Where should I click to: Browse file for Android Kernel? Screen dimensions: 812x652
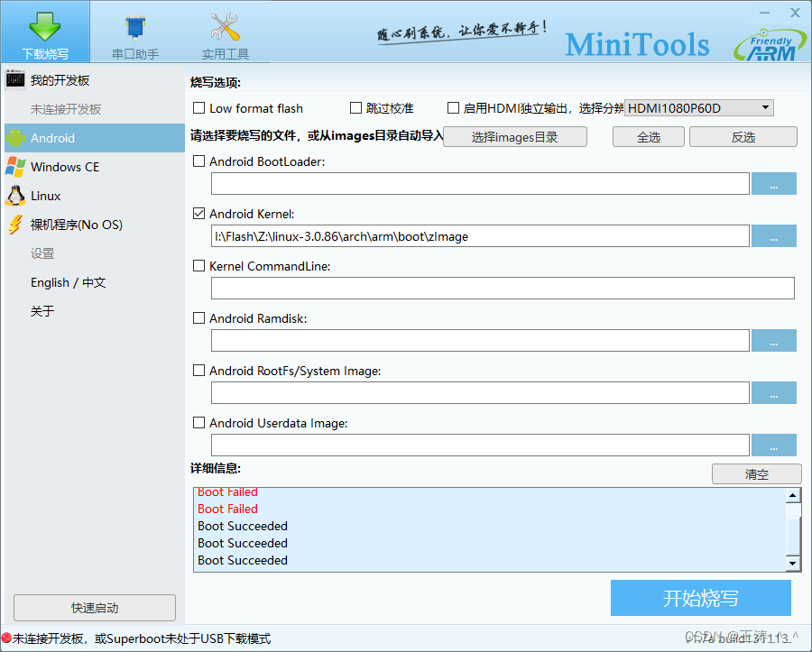774,236
